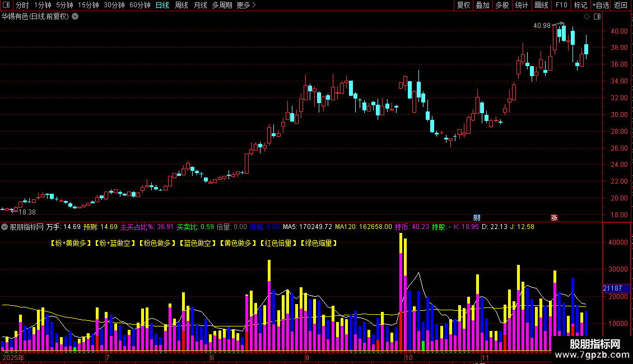Expand the 股朋指标网 indicator dropdown circle

click(x=4, y=227)
